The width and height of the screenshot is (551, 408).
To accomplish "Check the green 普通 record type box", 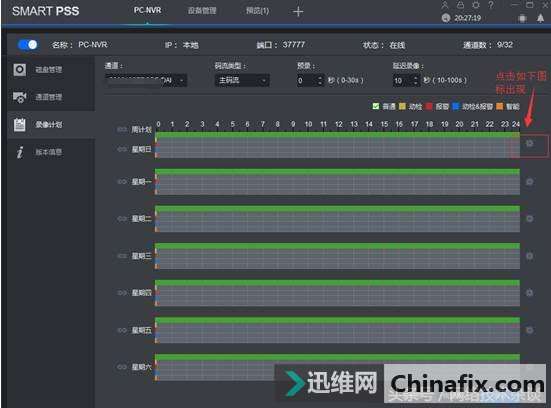I will [x=376, y=106].
